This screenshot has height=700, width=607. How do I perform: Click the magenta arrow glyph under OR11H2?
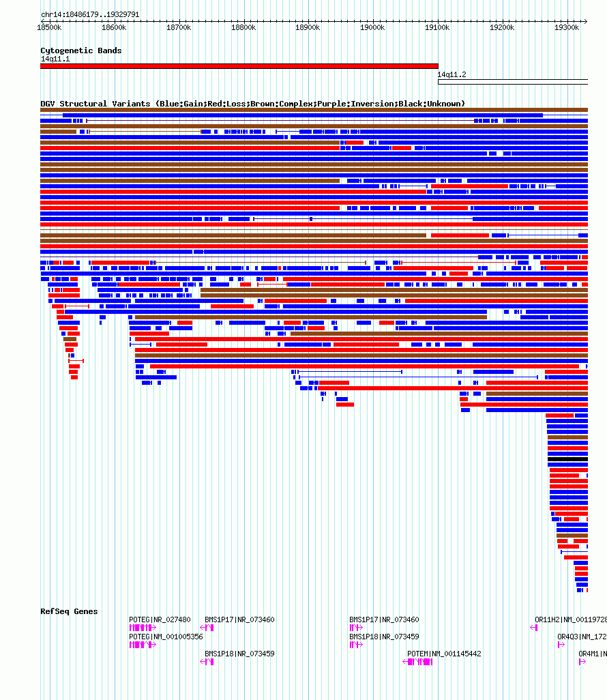[x=534, y=628]
